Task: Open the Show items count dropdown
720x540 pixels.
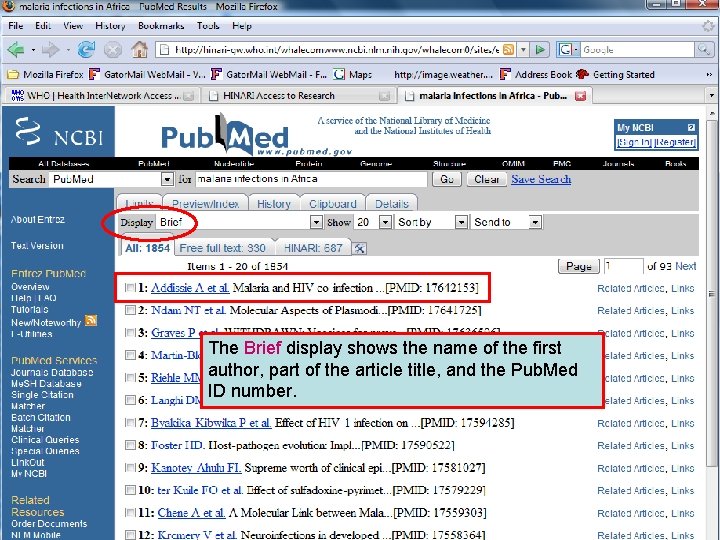Action: click(372, 222)
